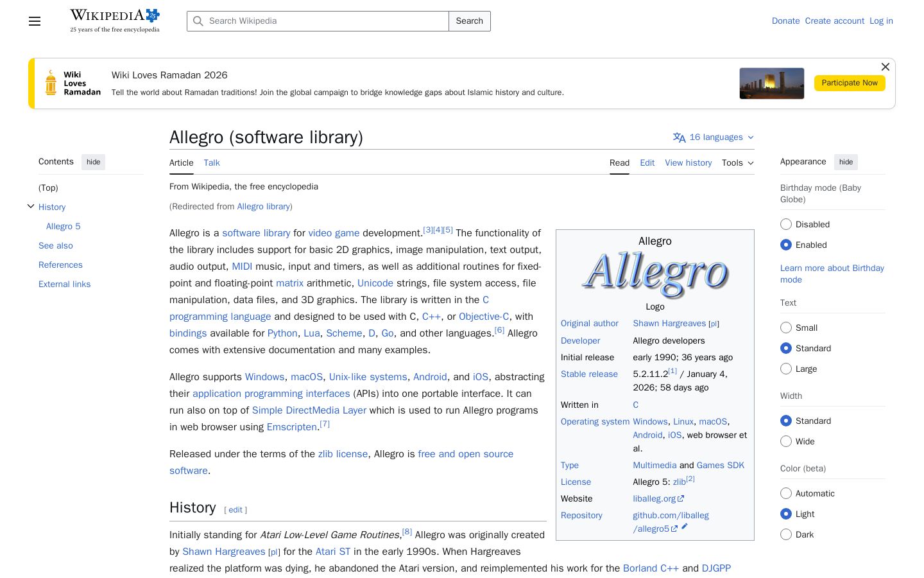Expand the 16 languages dropdown
The height and width of the screenshot is (578, 924).
(714, 137)
